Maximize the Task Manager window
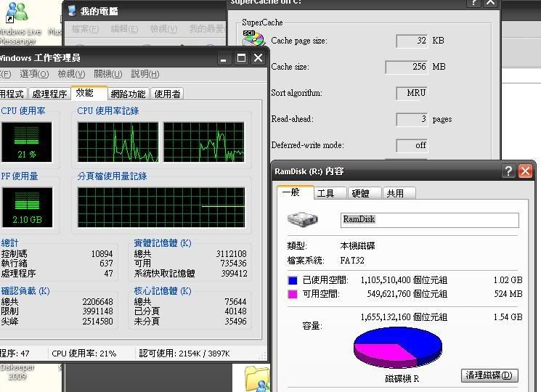 coord(241,58)
